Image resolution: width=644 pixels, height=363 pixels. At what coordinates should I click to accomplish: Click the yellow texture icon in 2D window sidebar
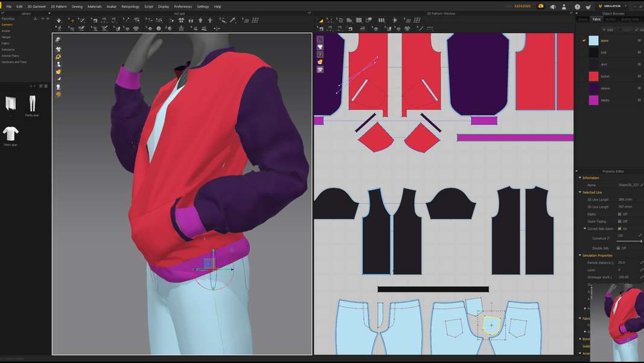coord(320,62)
